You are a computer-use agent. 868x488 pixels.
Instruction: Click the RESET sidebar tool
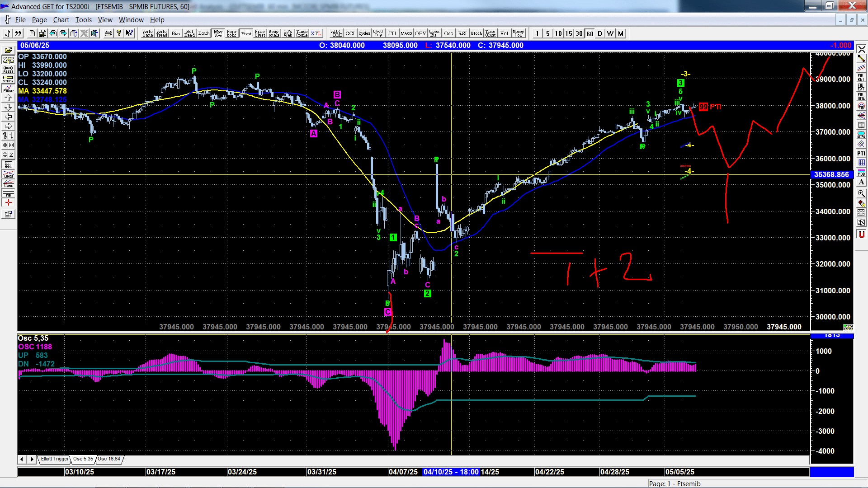[8, 69]
